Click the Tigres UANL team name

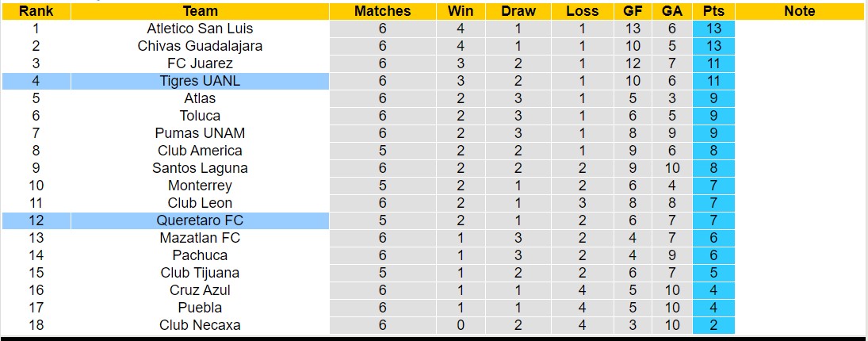pyautogui.click(x=200, y=81)
